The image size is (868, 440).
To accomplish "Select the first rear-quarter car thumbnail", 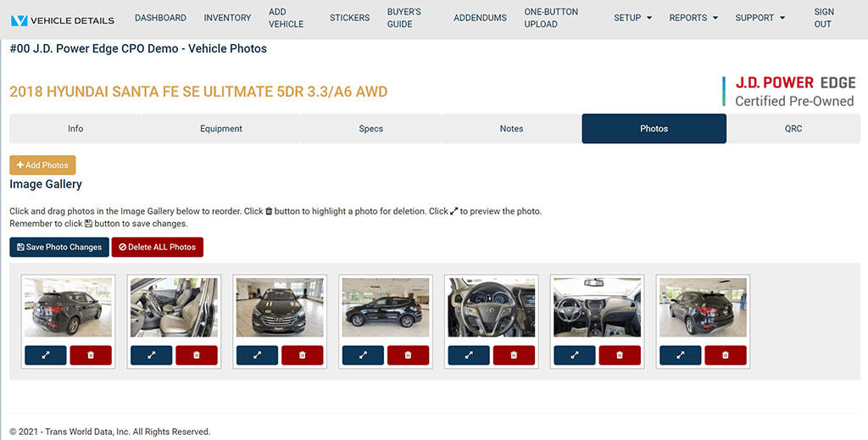I will pos(68,307).
